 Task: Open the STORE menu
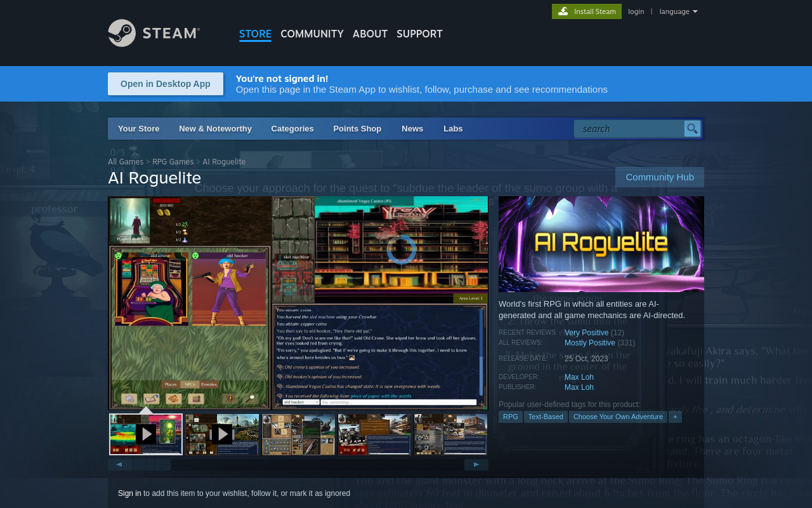coord(255,34)
